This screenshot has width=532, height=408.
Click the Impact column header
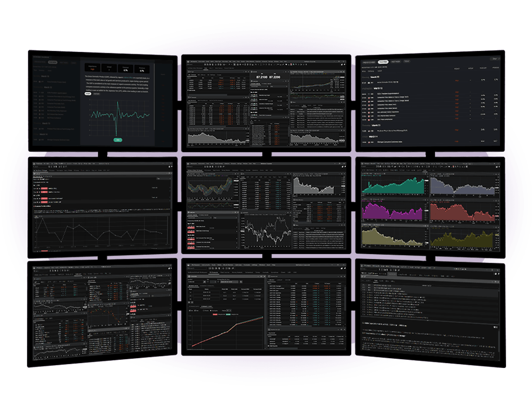[x=457, y=68]
